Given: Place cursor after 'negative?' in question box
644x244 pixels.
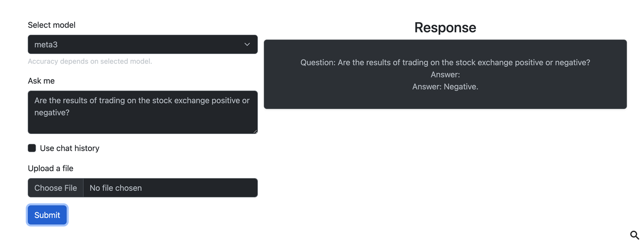Looking at the screenshot, I should pos(70,113).
